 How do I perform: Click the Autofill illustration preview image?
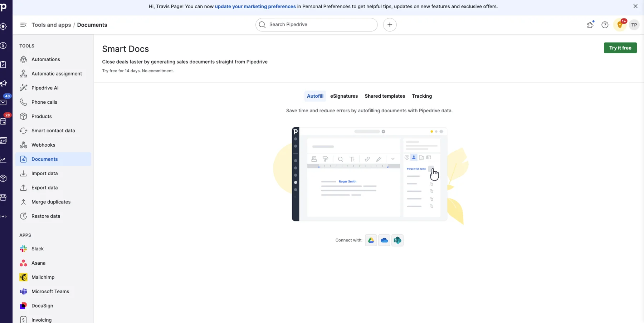pos(371,175)
